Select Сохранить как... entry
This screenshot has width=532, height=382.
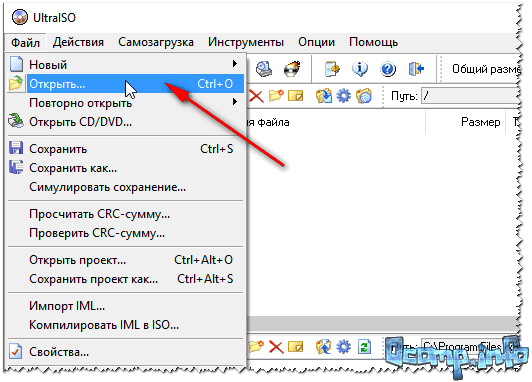[126, 168]
